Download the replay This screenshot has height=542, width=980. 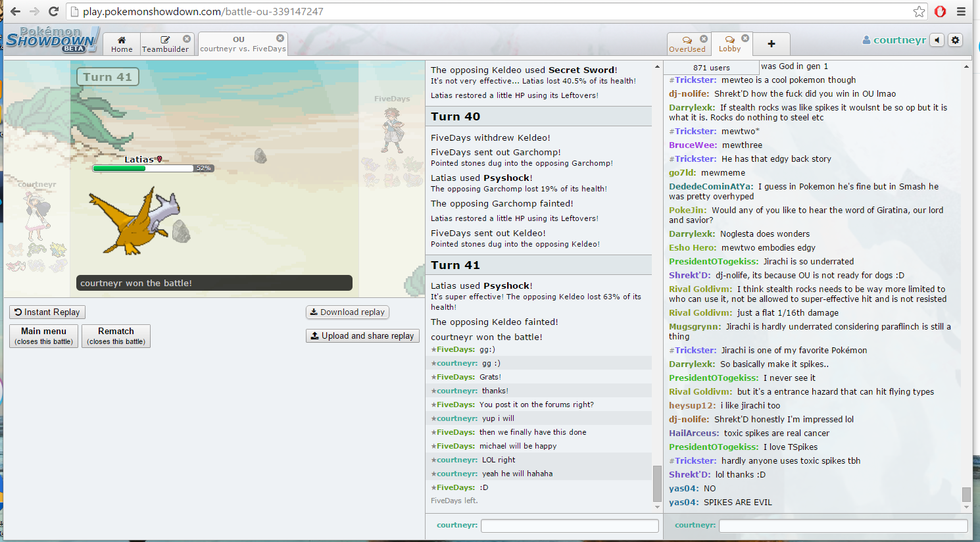tap(347, 312)
